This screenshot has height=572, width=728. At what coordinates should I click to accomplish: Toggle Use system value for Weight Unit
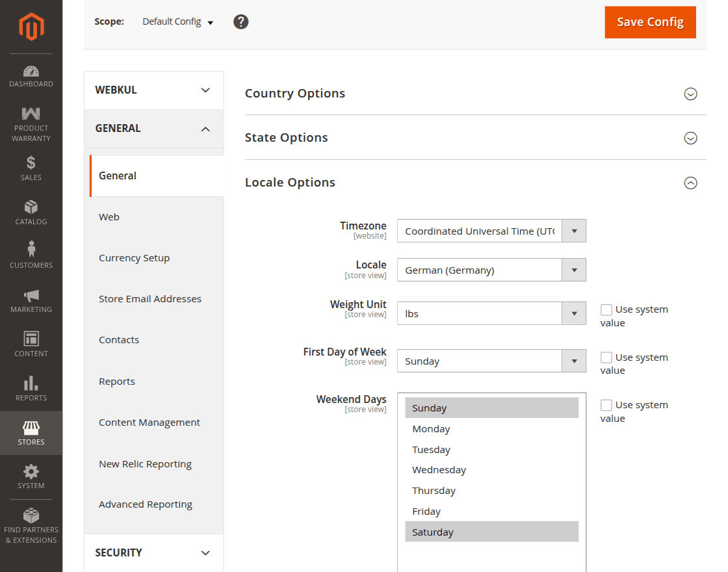click(x=606, y=310)
